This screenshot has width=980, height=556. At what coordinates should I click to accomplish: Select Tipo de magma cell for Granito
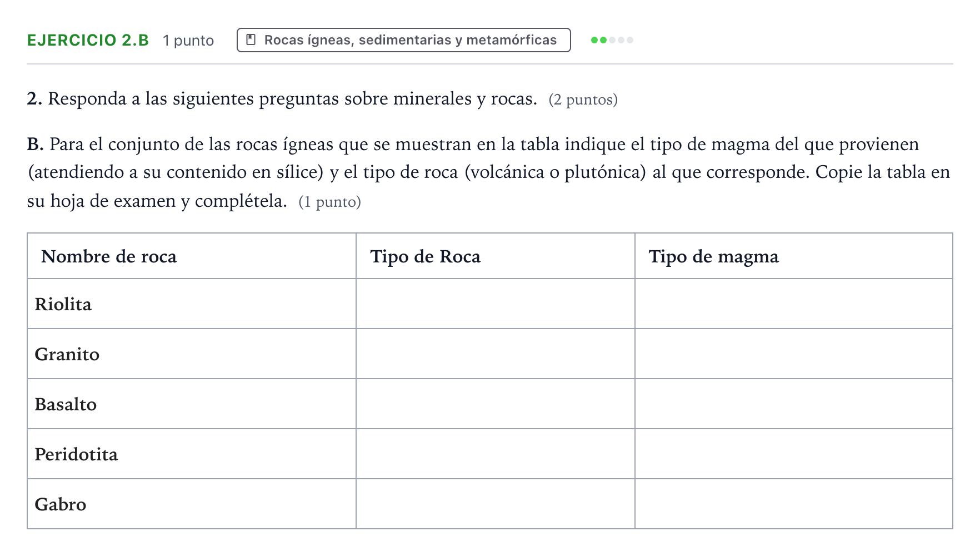[794, 354]
